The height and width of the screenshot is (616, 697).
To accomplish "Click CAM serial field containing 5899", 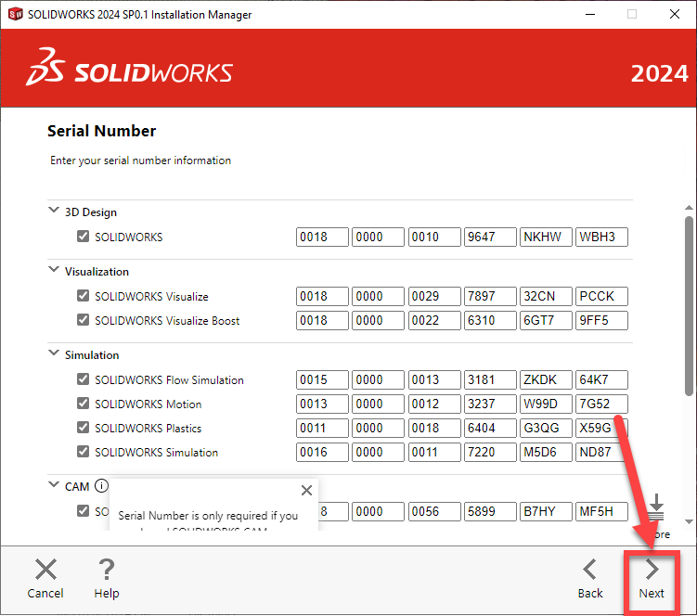I will [490, 511].
